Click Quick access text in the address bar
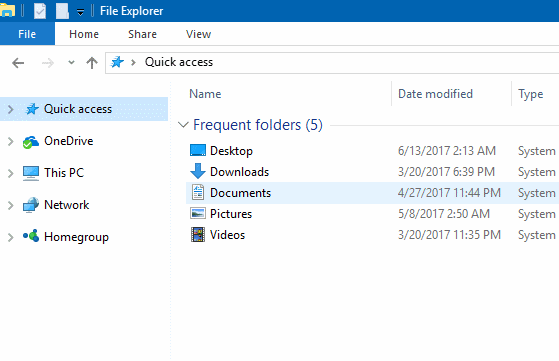This screenshot has width=559, height=361. (x=179, y=62)
